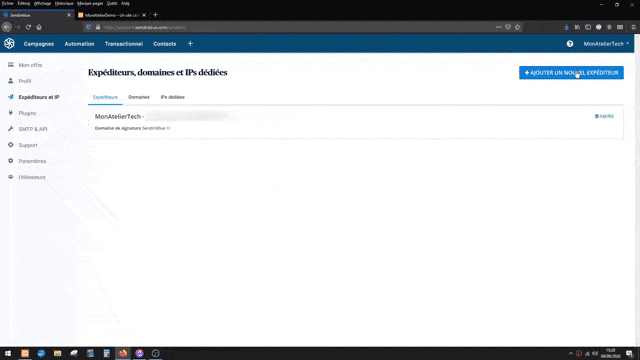Switch to the Expéditeurs tab
This screenshot has height=360, width=640.
point(105,97)
